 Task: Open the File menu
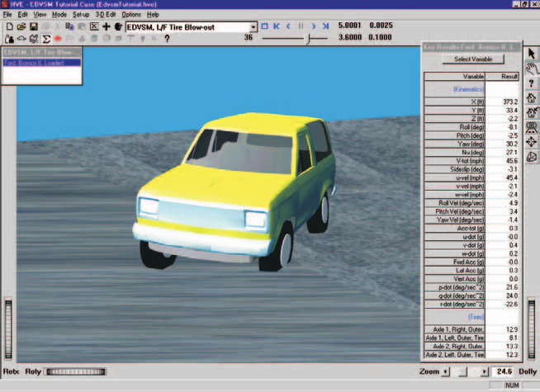(x=7, y=15)
